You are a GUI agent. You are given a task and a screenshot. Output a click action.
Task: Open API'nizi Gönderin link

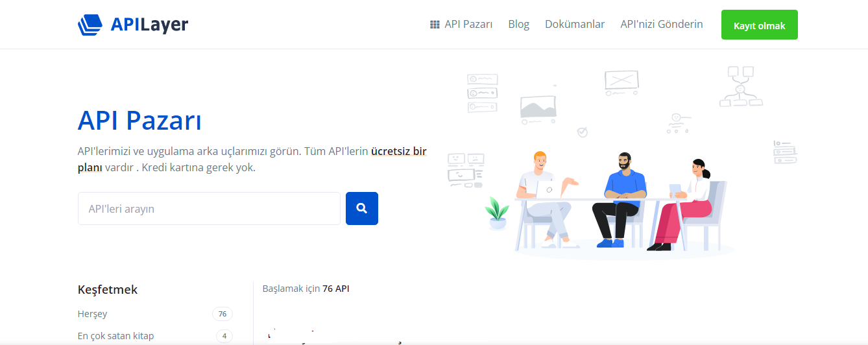(662, 25)
